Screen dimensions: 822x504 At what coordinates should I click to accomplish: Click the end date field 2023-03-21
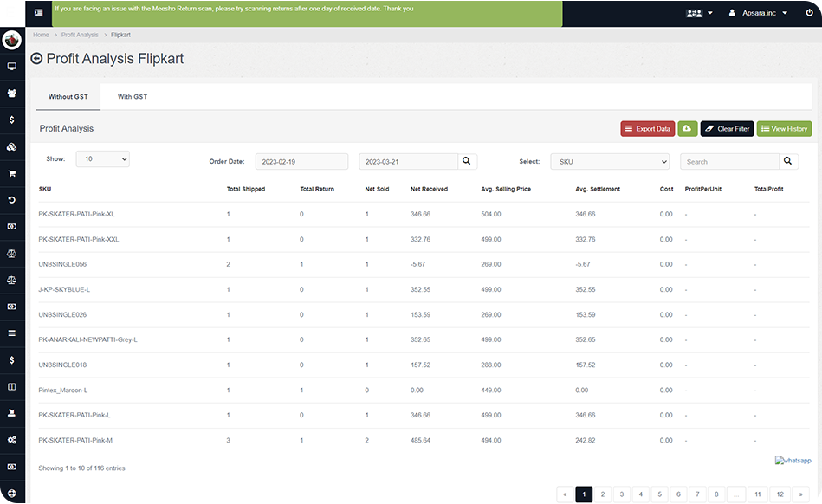click(408, 161)
